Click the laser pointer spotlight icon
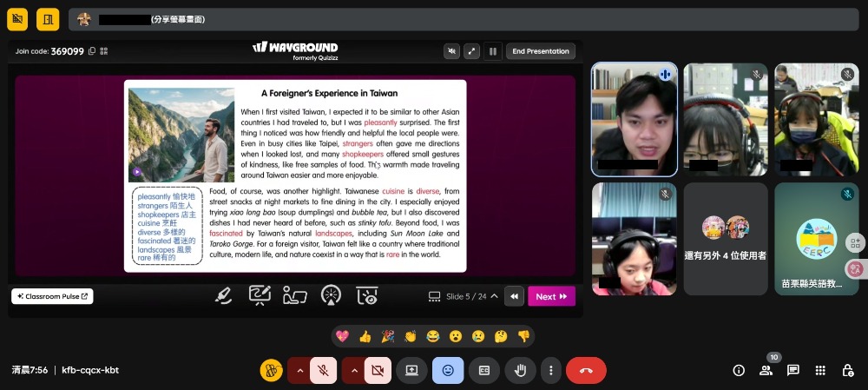This screenshot has height=390, width=868. [331, 296]
